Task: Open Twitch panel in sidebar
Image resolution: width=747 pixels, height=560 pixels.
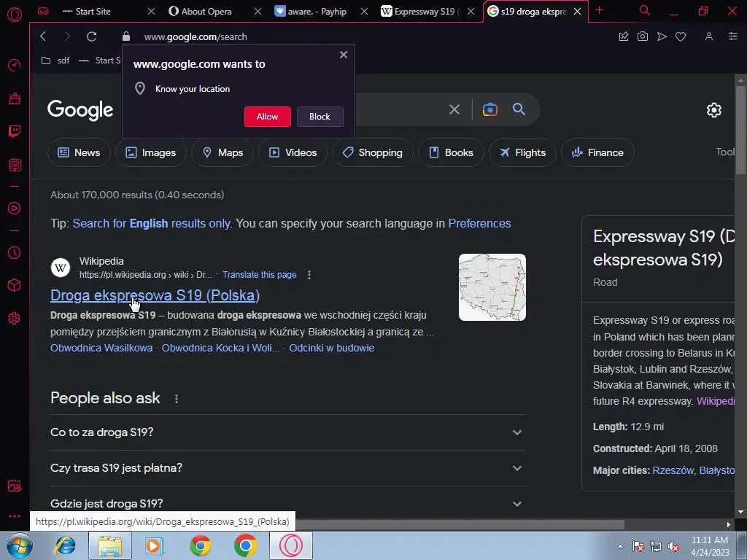Action: [x=15, y=131]
